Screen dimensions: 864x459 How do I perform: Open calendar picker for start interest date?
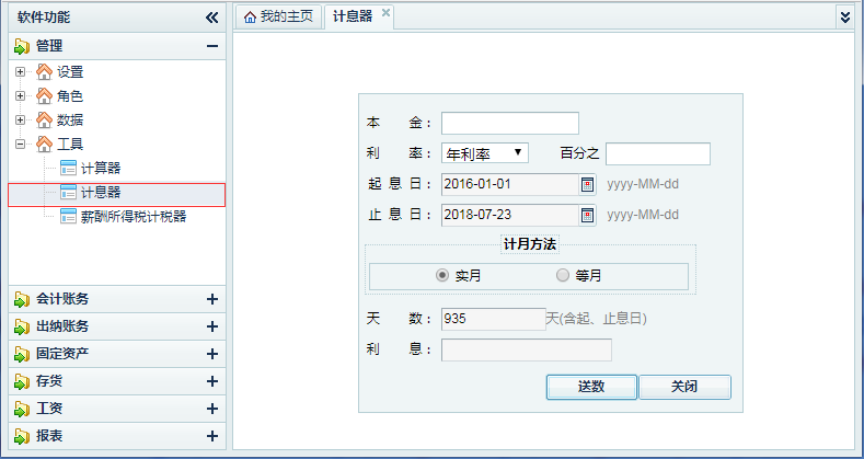(587, 185)
